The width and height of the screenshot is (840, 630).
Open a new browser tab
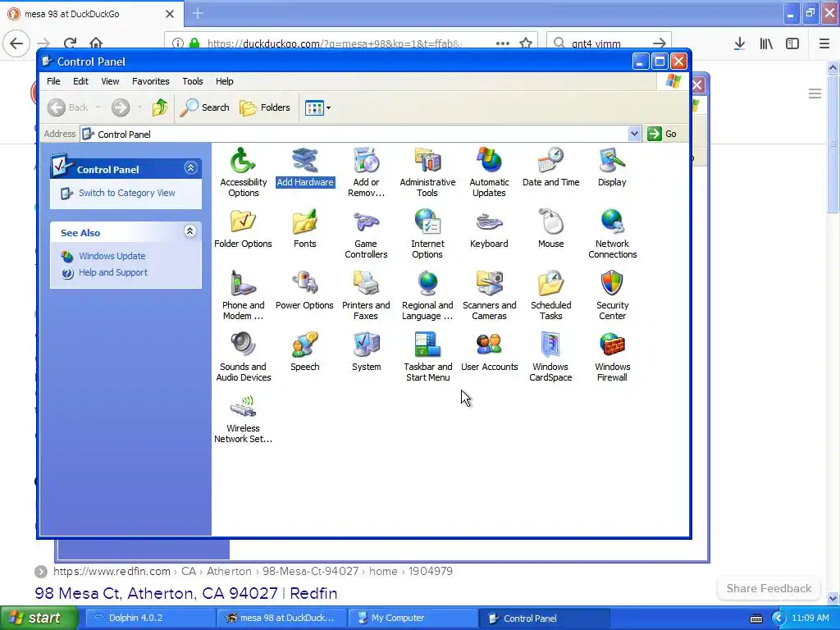coord(198,13)
